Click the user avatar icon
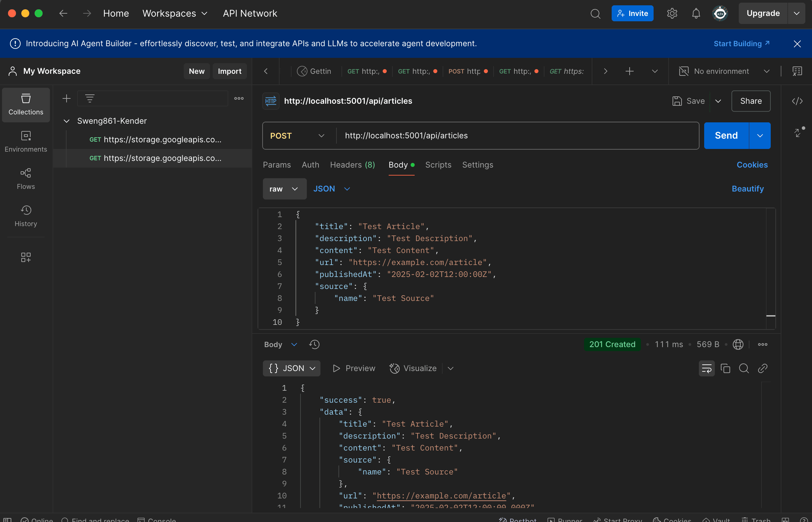 click(x=720, y=14)
